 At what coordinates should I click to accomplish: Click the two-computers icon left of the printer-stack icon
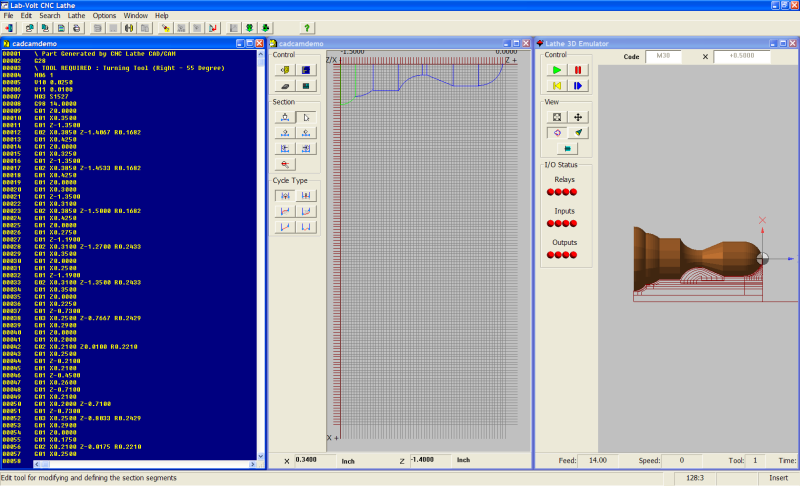(x=29, y=28)
